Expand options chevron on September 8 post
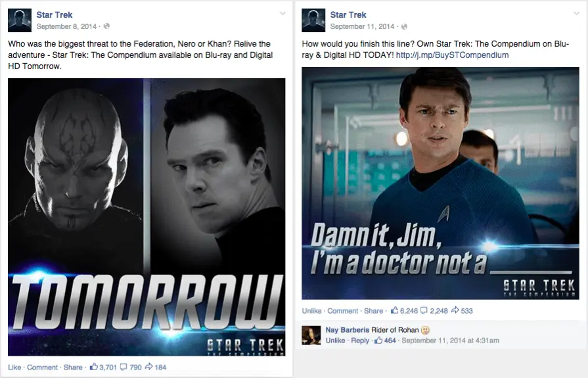Image resolution: width=588 pixels, height=378 pixels. 283,14
